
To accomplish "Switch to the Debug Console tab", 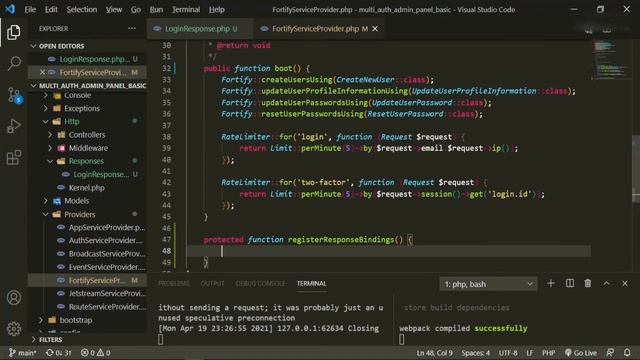I will coord(260,283).
